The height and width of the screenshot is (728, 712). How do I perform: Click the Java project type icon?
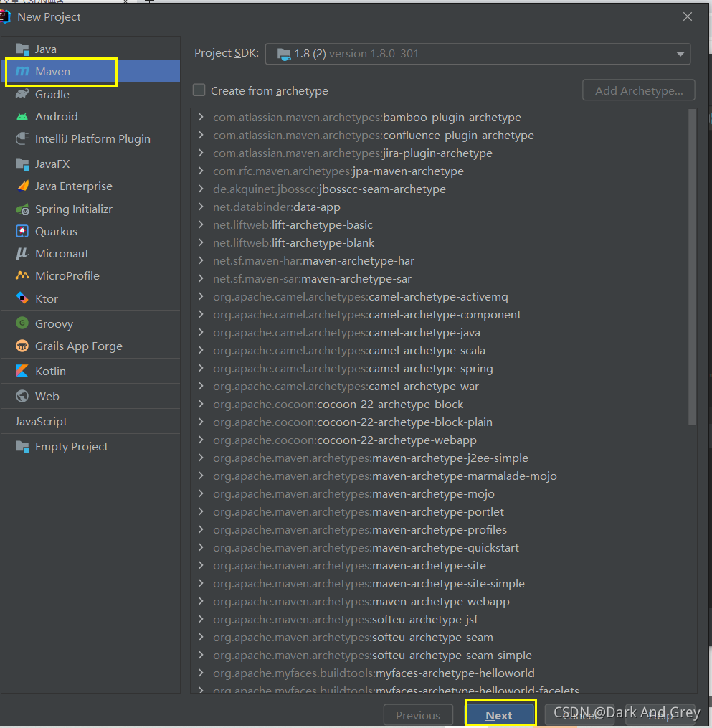(22, 49)
